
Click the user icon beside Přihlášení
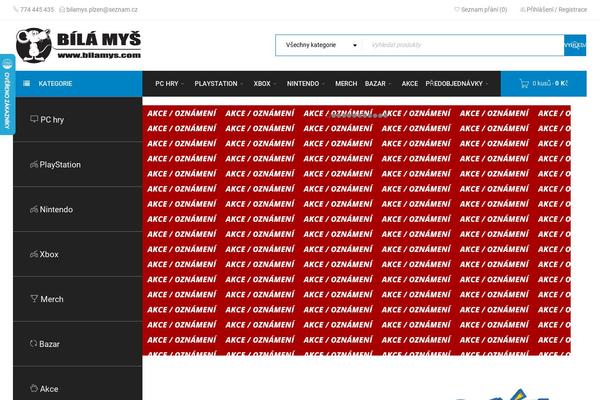coord(523,9)
